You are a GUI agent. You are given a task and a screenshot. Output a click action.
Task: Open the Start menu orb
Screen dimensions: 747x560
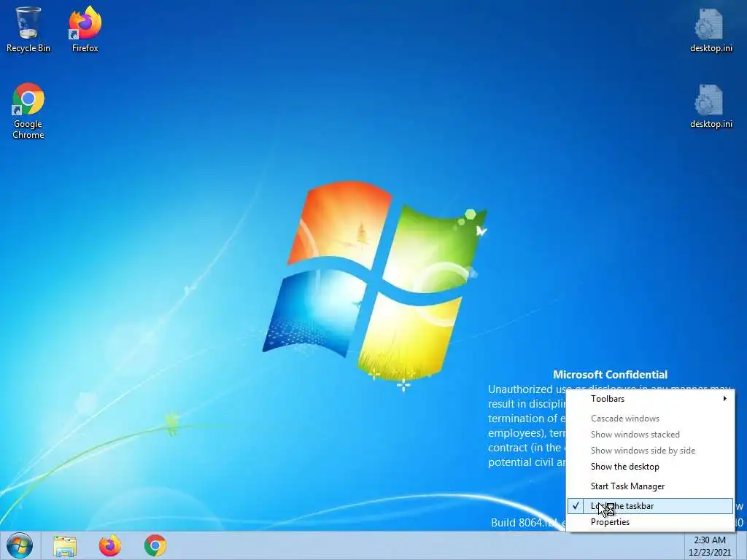click(x=20, y=545)
